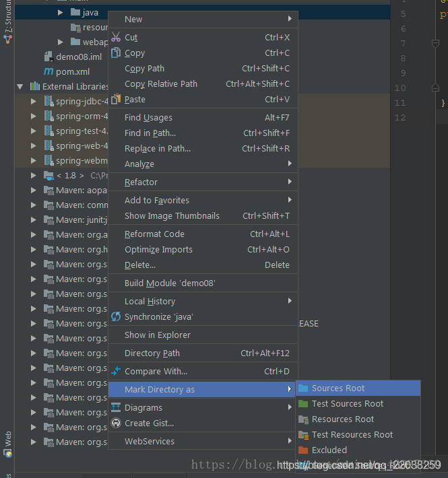Click the fold marker at editor line 10
This screenshot has height=478, width=448.
435,88
